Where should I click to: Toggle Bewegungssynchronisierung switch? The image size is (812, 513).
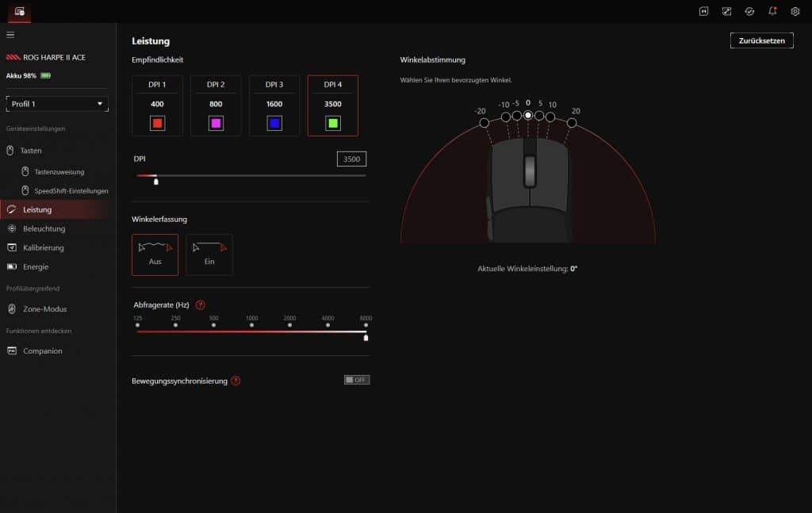[x=357, y=380]
